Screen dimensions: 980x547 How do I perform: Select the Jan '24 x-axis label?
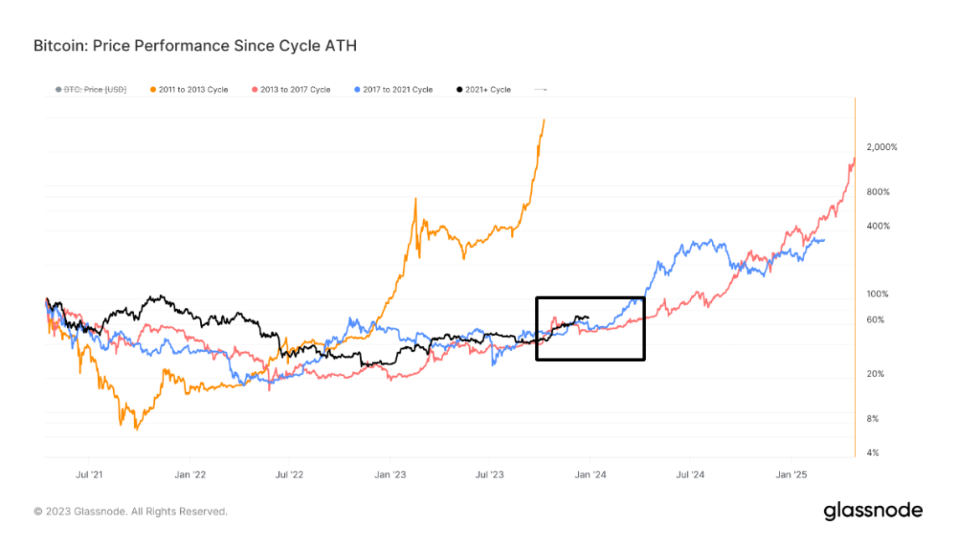tap(590, 474)
